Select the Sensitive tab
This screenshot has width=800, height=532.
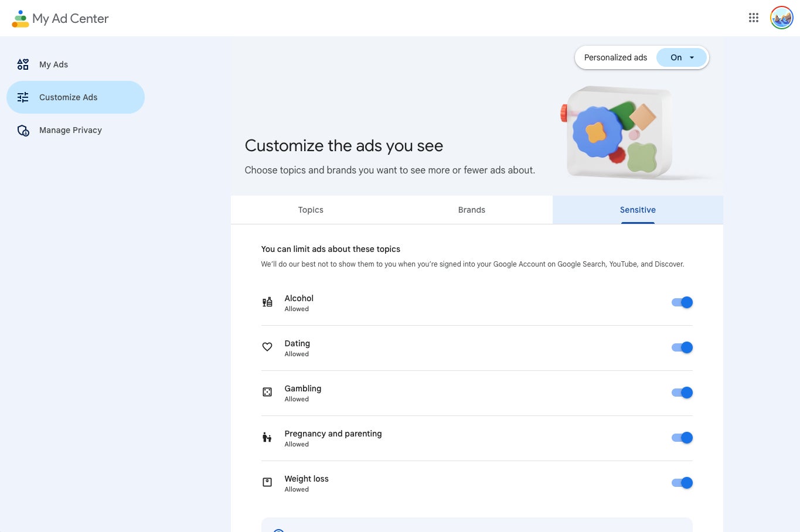[x=638, y=210]
